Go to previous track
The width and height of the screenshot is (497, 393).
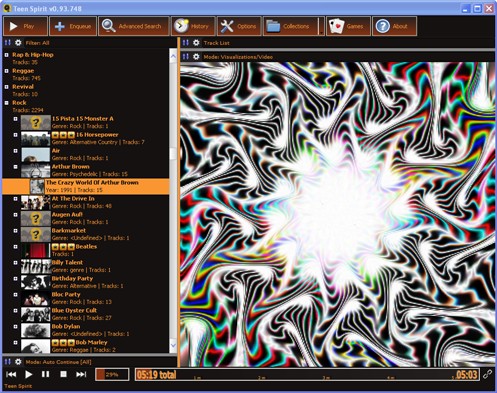pos(11,374)
